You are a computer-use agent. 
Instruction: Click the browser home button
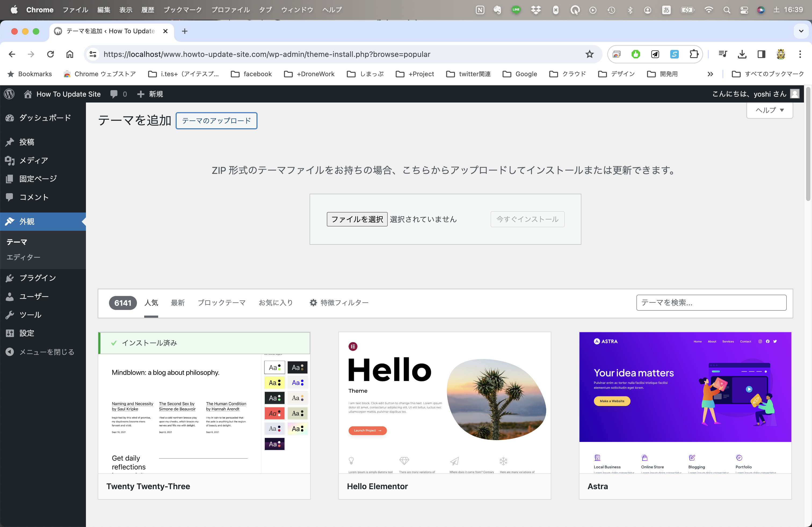tap(70, 54)
